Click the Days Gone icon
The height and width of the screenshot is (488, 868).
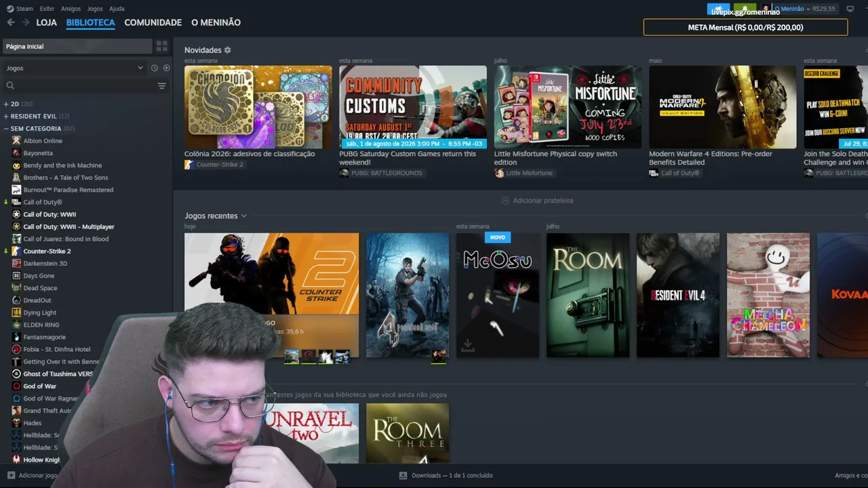pyautogui.click(x=17, y=276)
